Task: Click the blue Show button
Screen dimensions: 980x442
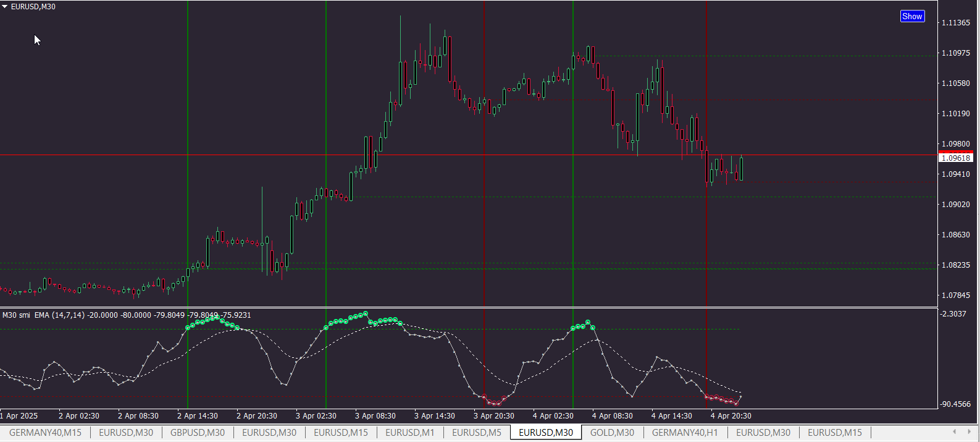Action: (x=912, y=17)
